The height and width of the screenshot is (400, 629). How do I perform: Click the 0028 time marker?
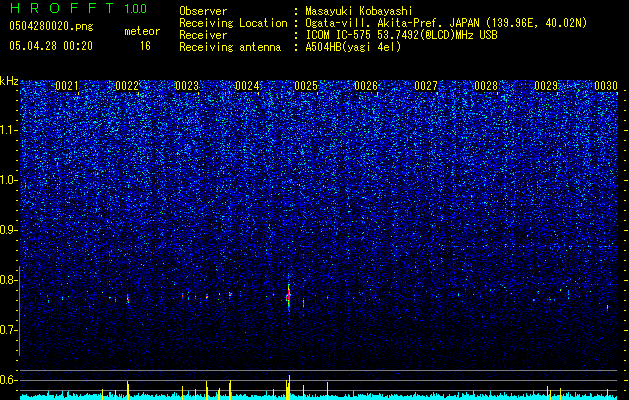(486, 86)
